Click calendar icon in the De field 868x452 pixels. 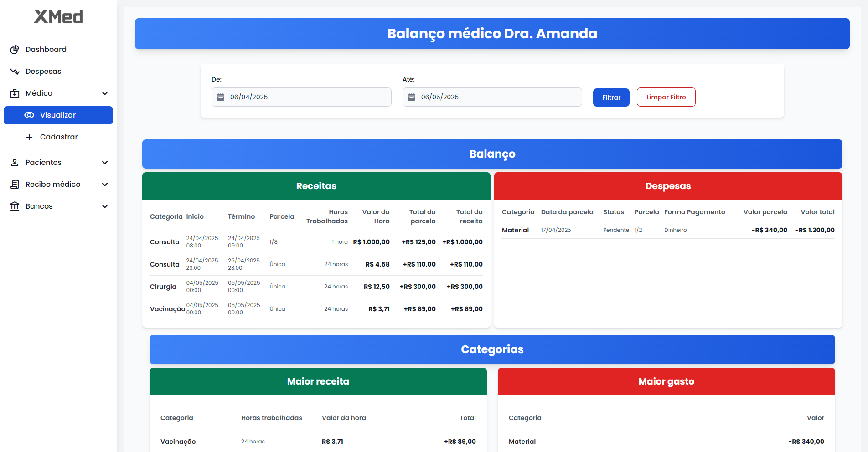point(221,97)
